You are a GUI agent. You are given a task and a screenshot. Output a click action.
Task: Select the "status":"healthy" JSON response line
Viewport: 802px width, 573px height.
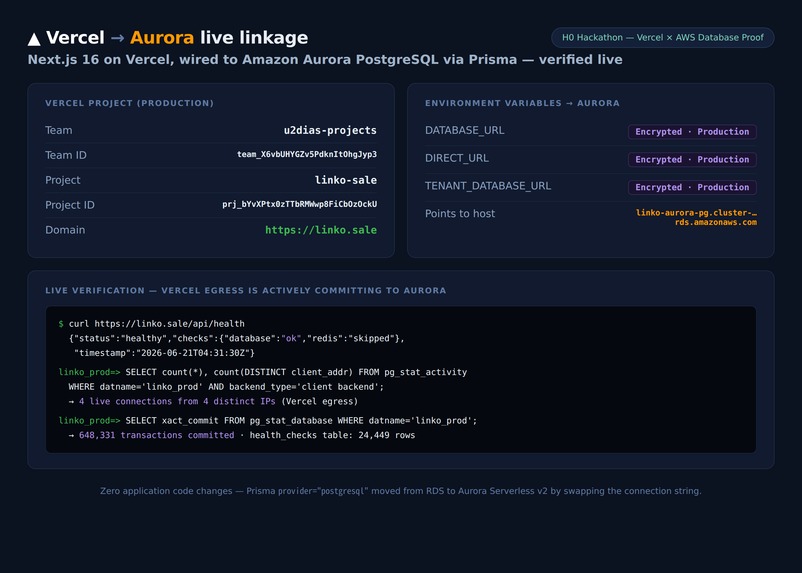236,338
